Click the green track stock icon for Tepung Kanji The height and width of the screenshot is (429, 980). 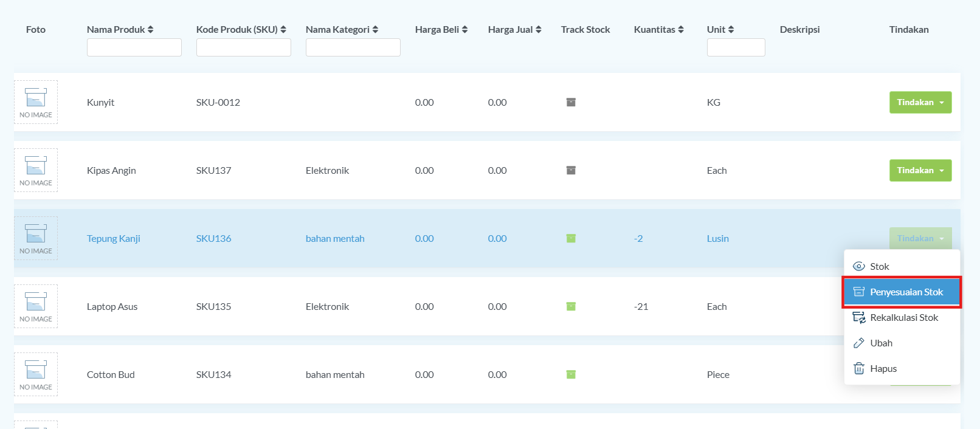coord(571,238)
